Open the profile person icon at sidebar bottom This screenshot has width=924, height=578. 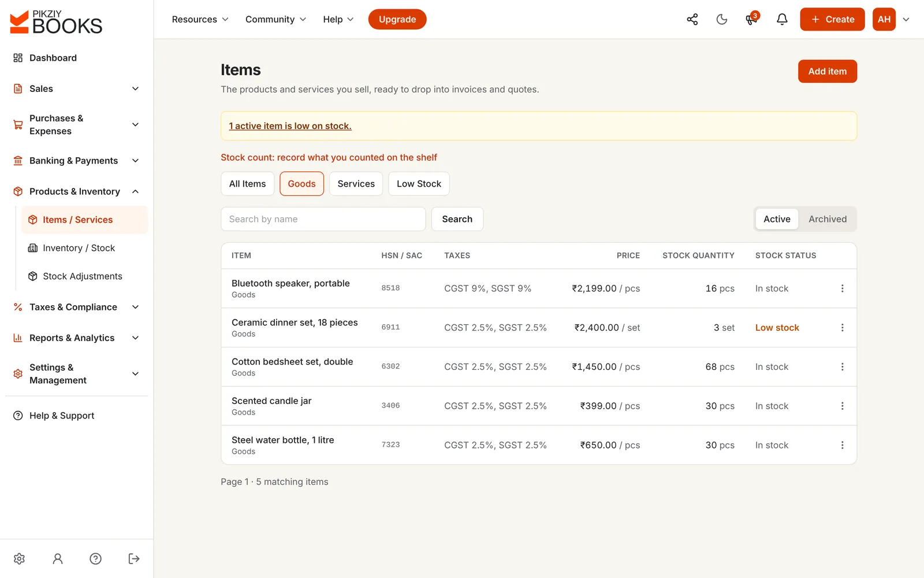[x=57, y=558]
